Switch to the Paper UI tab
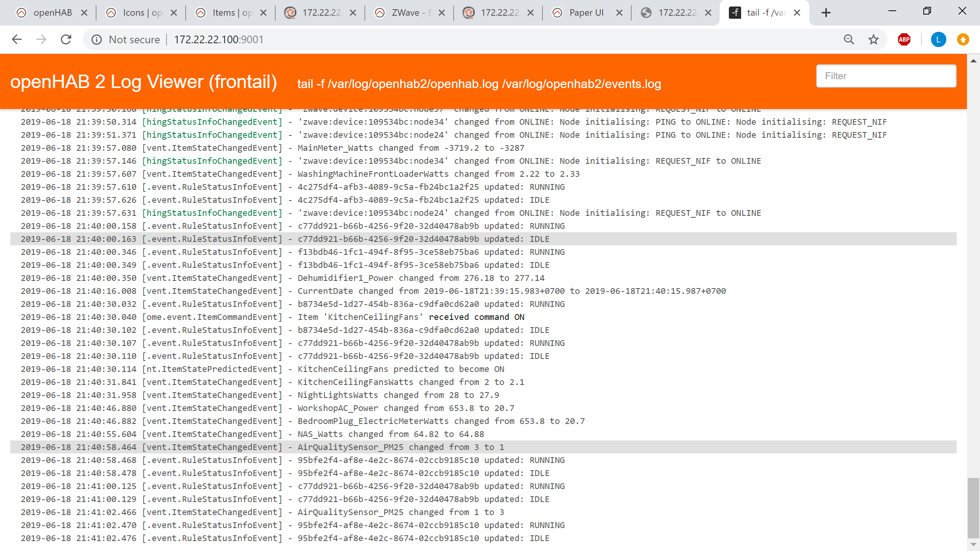Screen dimensions: 980x551 pyautogui.click(x=586, y=13)
